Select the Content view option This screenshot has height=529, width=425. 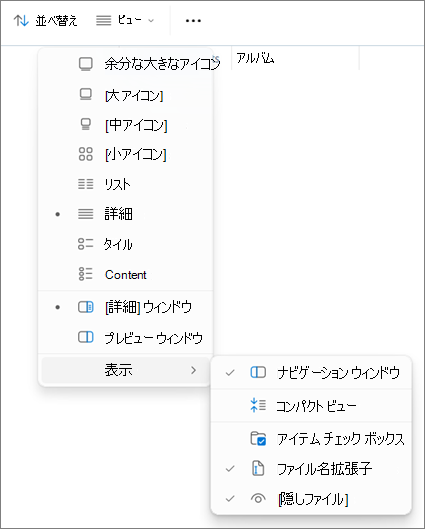click(x=125, y=274)
